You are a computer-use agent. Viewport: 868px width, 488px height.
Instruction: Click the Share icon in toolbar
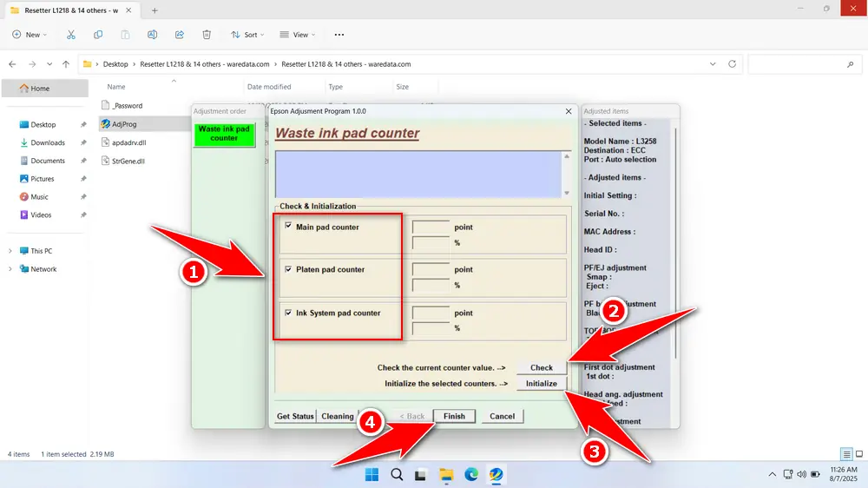tap(180, 35)
